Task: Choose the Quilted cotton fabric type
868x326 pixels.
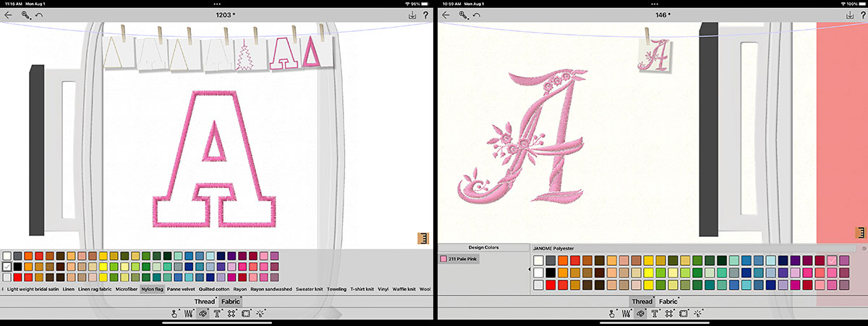Action: pyautogui.click(x=213, y=289)
